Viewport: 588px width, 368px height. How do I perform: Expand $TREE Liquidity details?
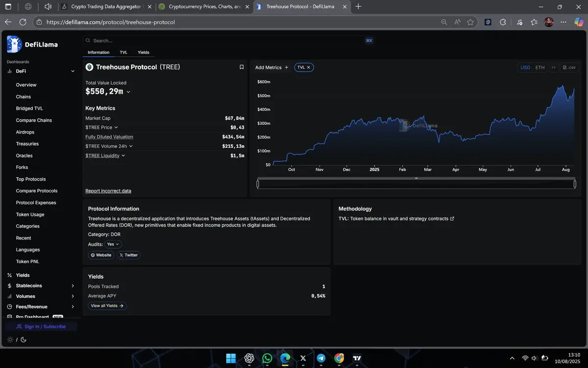click(x=123, y=156)
